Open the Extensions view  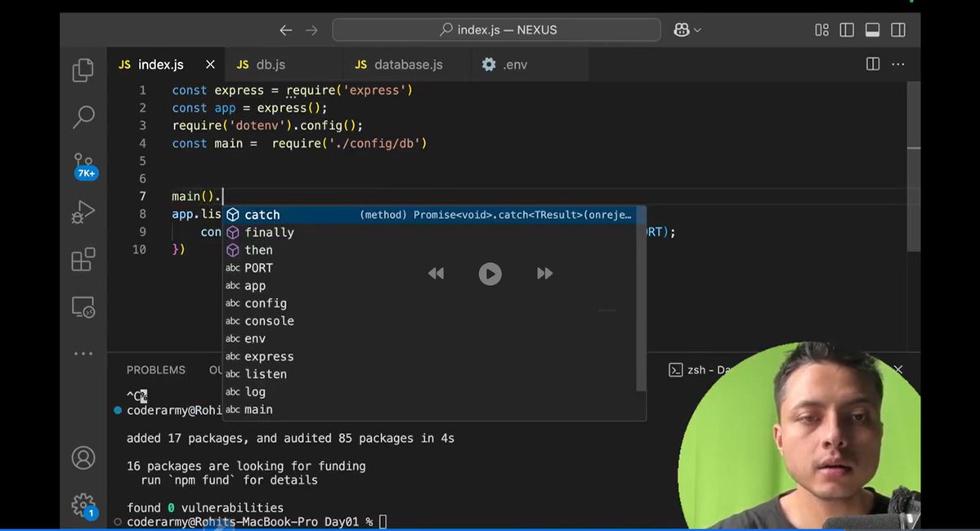pos(83,259)
